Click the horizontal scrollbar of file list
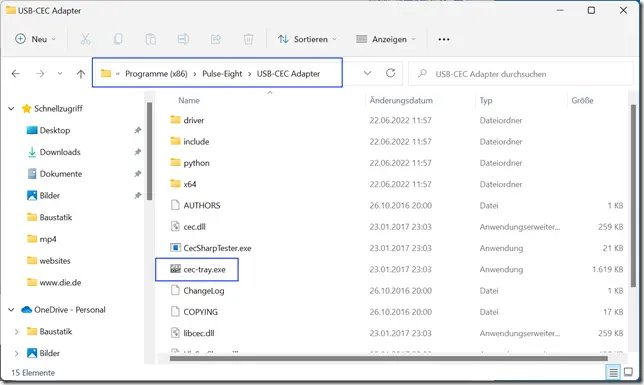The height and width of the screenshot is (385, 644). [x=388, y=359]
